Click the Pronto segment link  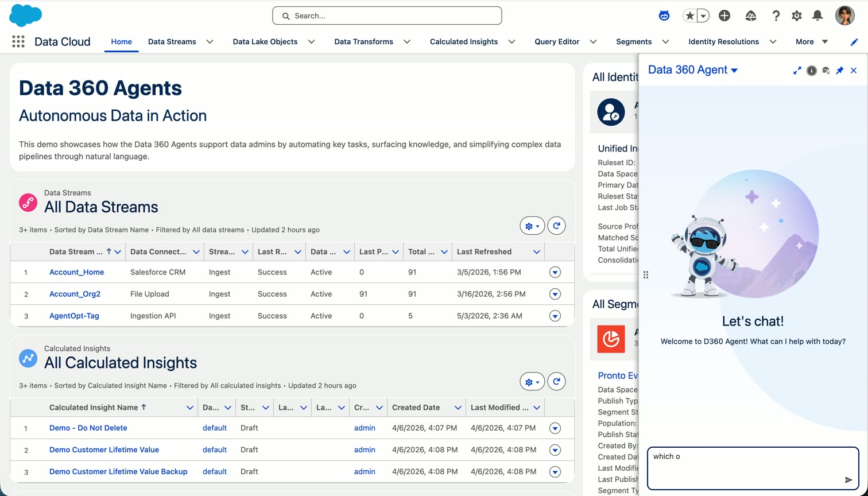(x=618, y=375)
